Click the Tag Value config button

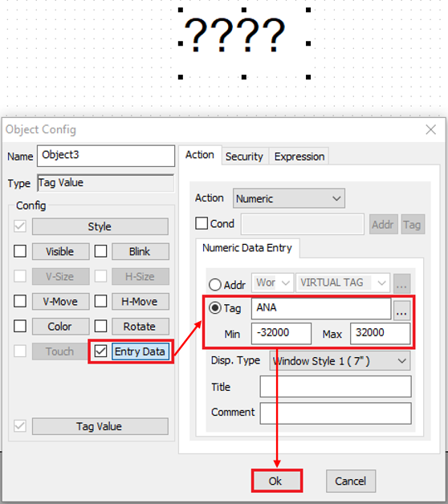coord(100,426)
